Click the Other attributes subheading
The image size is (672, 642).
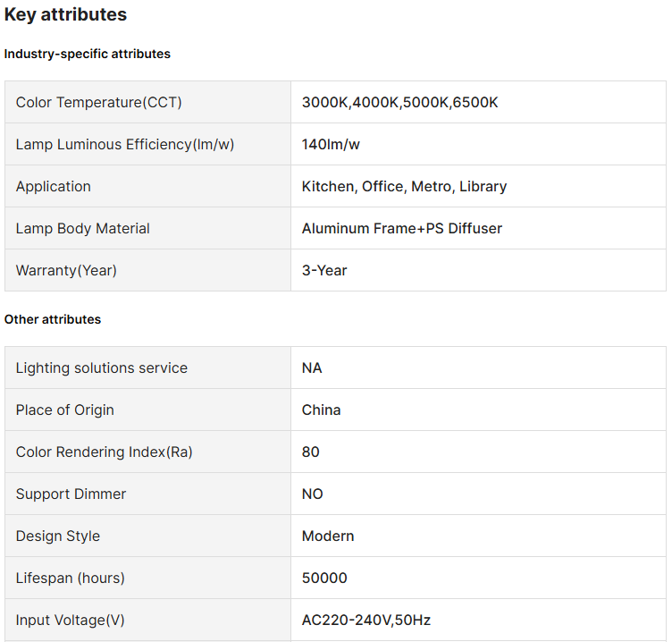coord(53,319)
